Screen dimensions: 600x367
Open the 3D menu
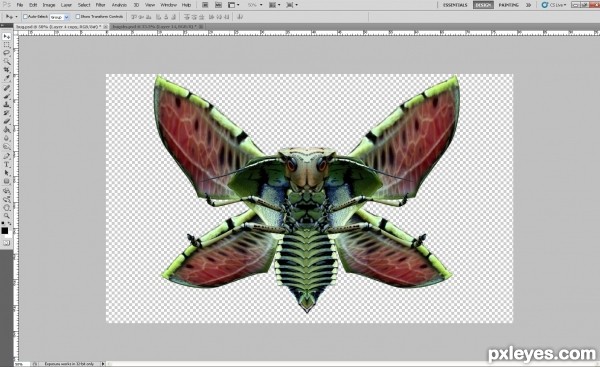coord(136,5)
